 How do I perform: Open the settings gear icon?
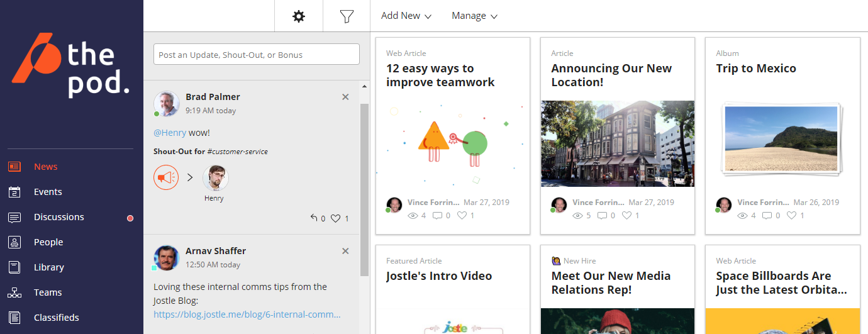(299, 16)
